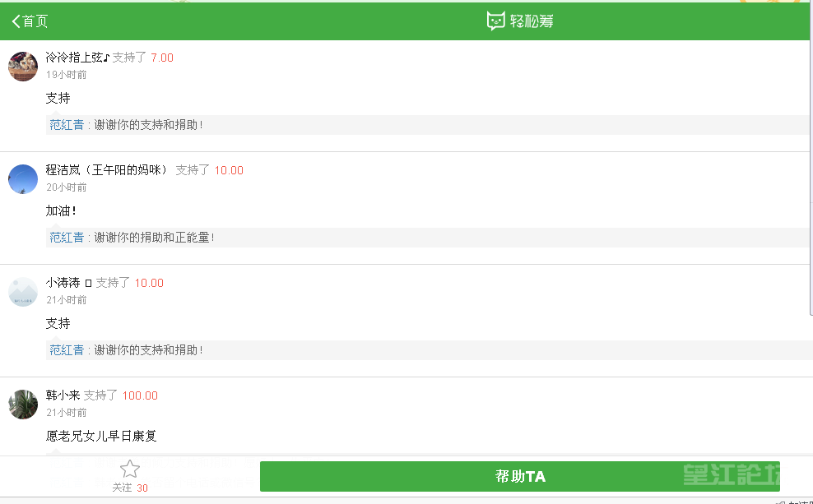813x504 pixels.
Task: Click the 轻松筹 title text in header
Action: tap(532, 21)
